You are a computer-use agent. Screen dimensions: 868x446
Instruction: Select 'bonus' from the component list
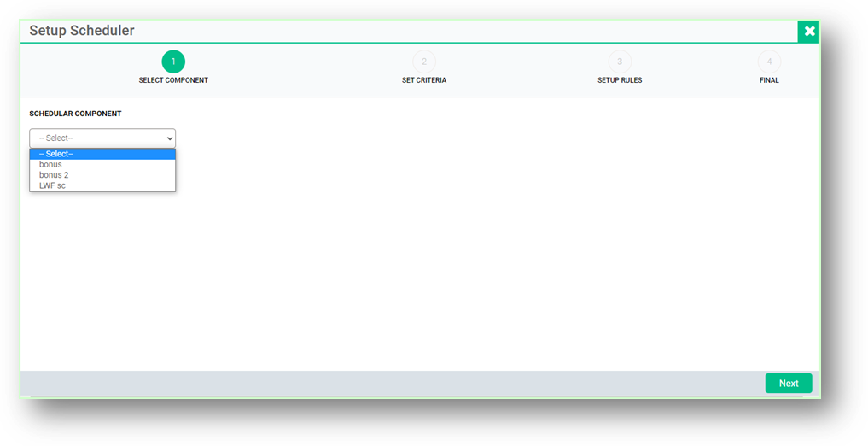click(102, 165)
